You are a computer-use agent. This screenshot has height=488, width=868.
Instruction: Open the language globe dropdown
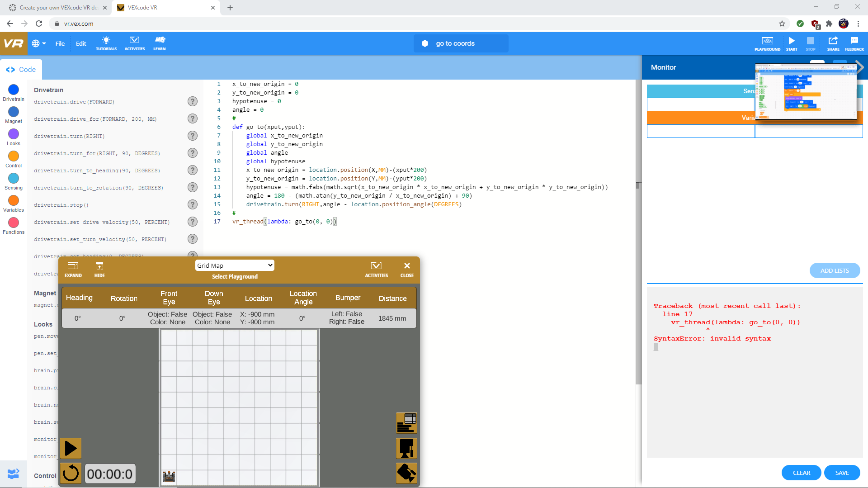[38, 43]
